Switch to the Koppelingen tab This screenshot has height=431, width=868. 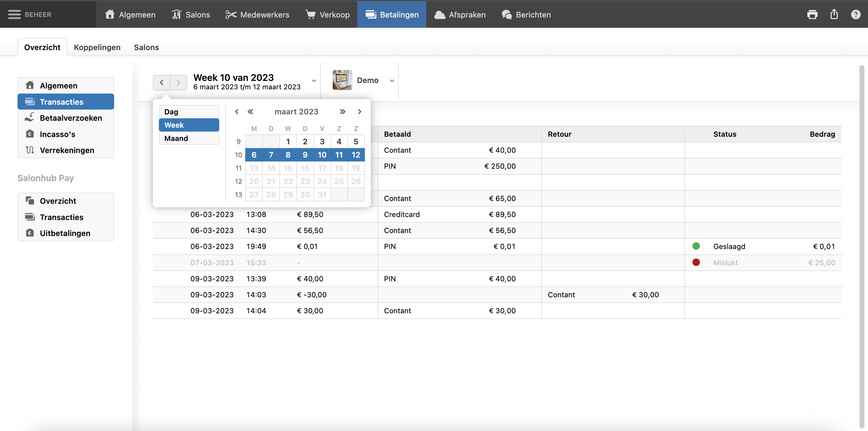pos(97,47)
